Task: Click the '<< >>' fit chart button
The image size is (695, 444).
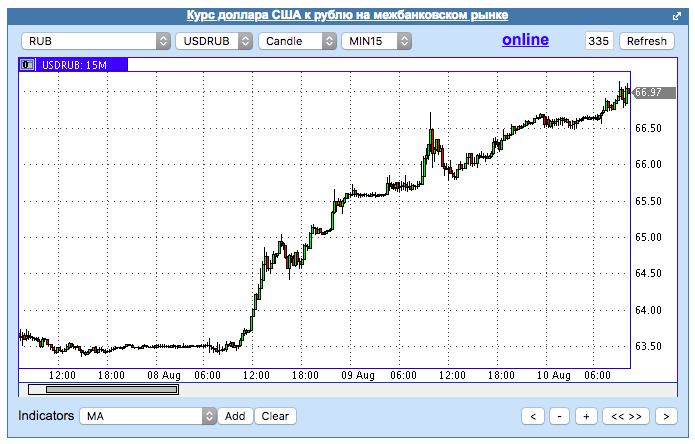Action: tap(626, 416)
